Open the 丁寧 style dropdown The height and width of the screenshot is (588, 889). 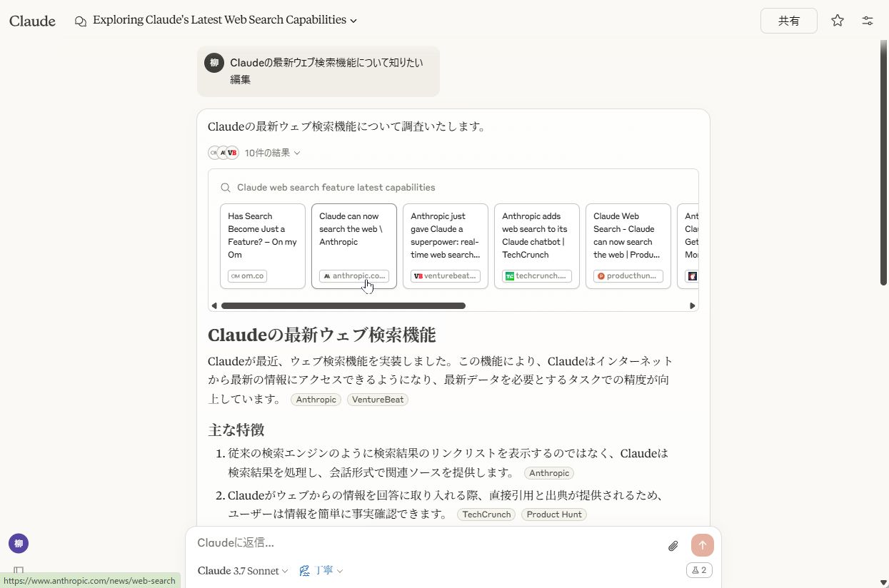[x=321, y=571]
